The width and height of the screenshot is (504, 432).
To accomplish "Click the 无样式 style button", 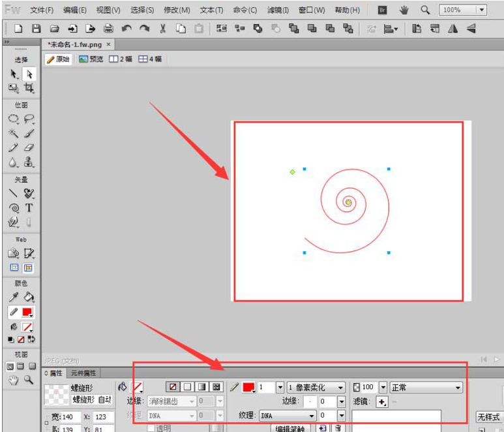I will tap(488, 417).
